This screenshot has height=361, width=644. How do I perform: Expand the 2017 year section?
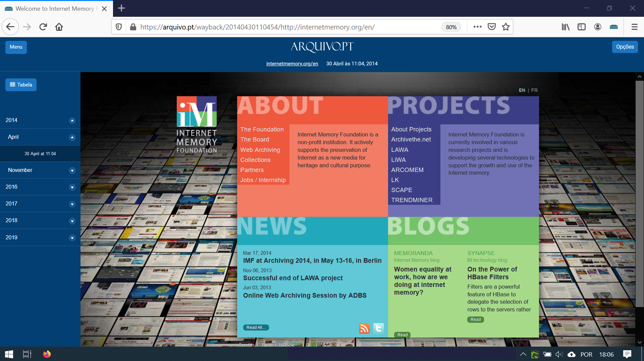point(72,204)
